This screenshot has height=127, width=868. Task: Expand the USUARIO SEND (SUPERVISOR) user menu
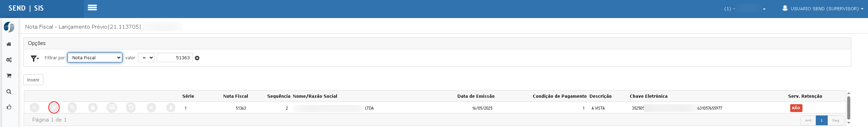click(823, 9)
